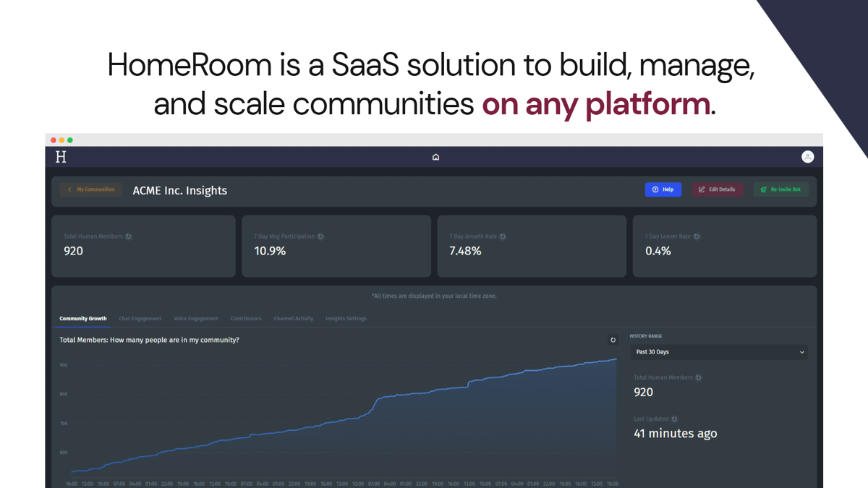Click the info icon next to 7 Day Leaver Rate
Screen dimensions: 868x488
697,236
